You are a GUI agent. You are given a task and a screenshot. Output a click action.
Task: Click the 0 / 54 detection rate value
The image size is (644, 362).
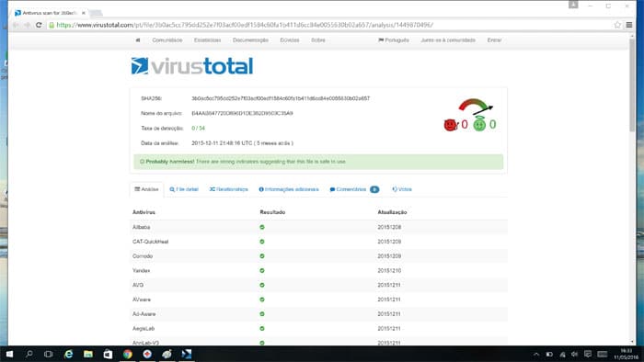pyautogui.click(x=198, y=129)
